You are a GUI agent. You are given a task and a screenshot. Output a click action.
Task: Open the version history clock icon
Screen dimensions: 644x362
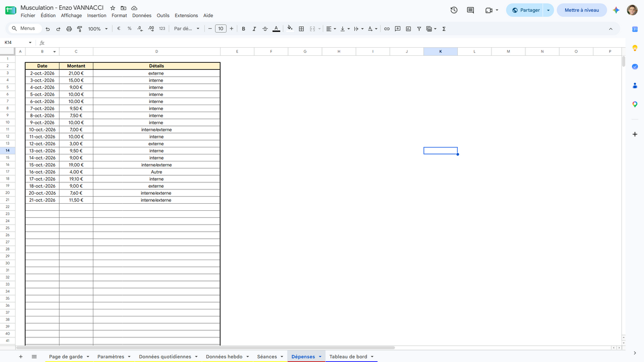[x=454, y=10]
